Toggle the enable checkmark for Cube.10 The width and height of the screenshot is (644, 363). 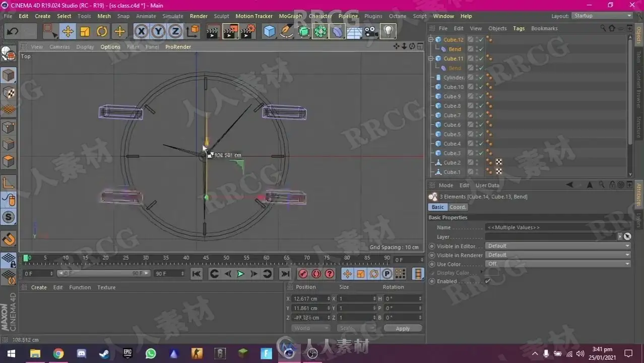[x=481, y=87]
